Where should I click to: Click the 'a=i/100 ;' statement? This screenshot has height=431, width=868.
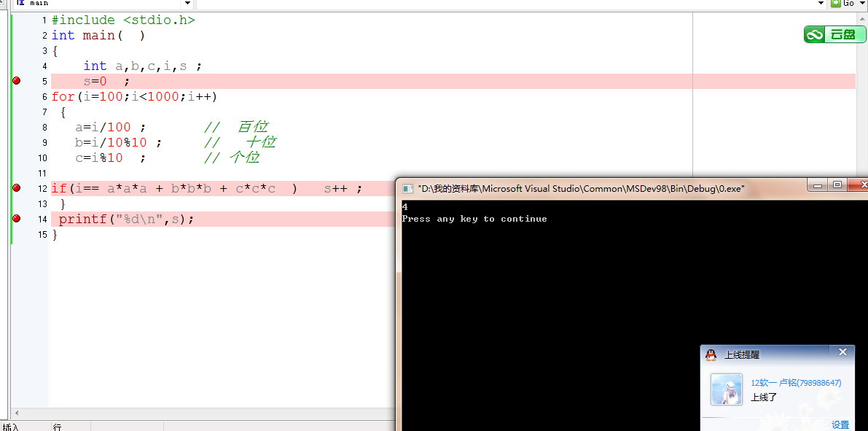coord(110,127)
